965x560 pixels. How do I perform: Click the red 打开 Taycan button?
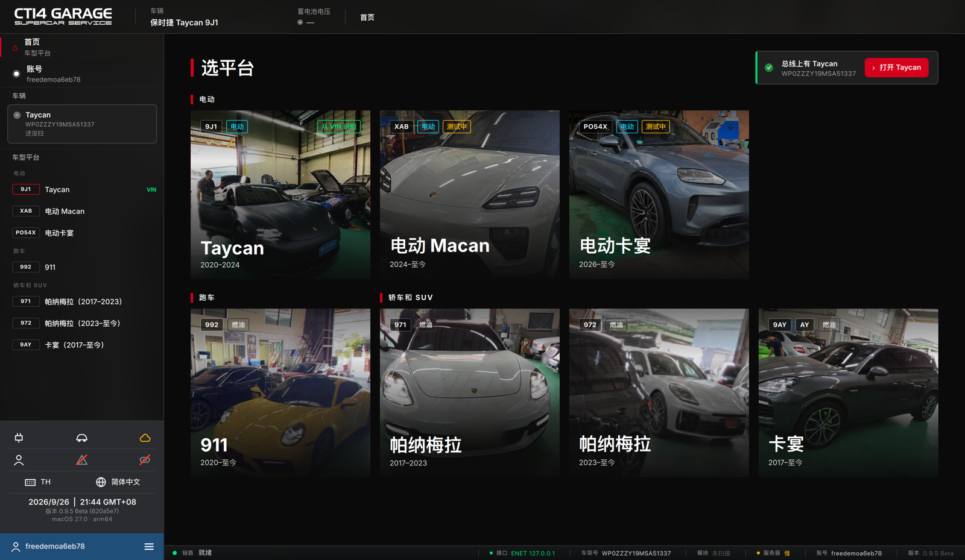click(x=897, y=68)
